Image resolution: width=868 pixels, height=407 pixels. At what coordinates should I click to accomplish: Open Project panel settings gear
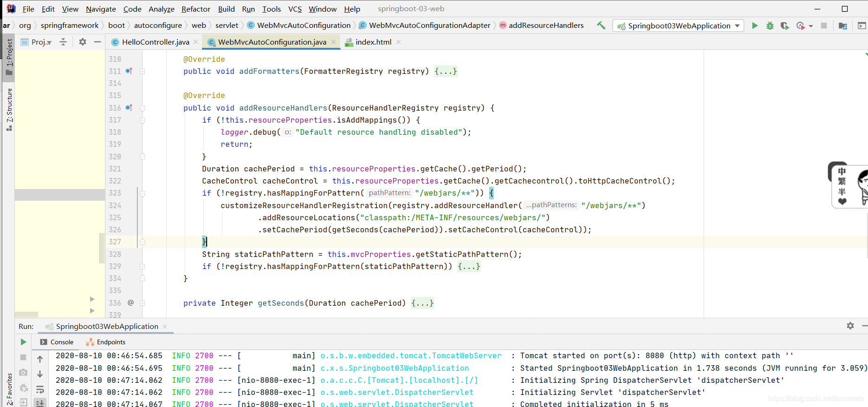[x=83, y=42]
